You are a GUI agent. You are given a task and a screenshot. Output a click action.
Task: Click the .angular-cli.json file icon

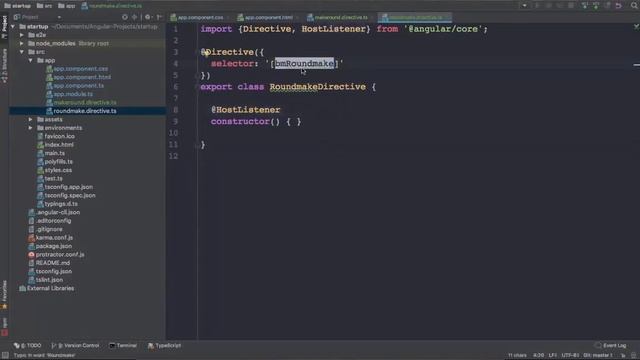tap(31, 213)
